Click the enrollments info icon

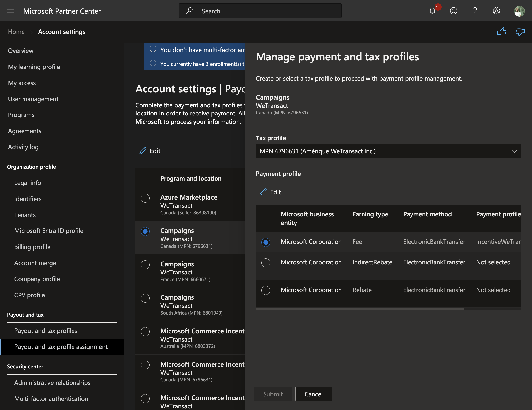153,63
